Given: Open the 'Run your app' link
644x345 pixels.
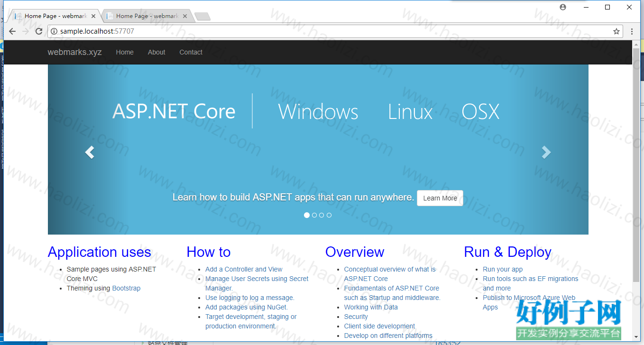Looking at the screenshot, I should [503, 269].
